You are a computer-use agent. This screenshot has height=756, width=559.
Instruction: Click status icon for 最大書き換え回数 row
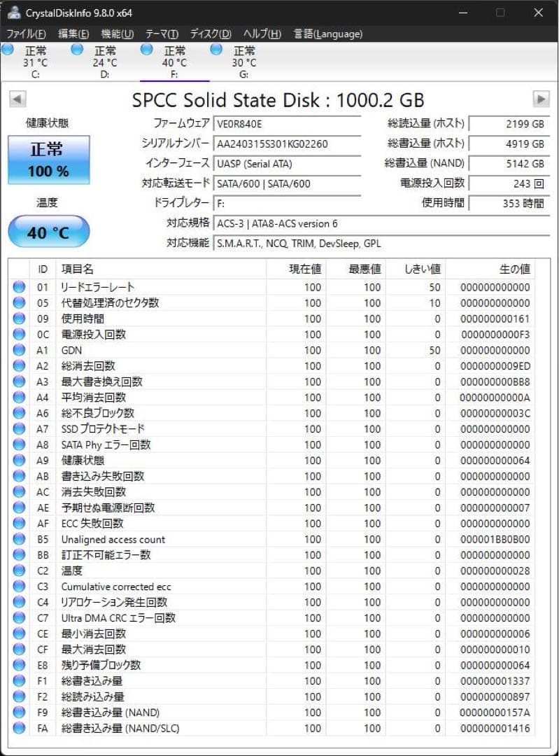(20, 381)
